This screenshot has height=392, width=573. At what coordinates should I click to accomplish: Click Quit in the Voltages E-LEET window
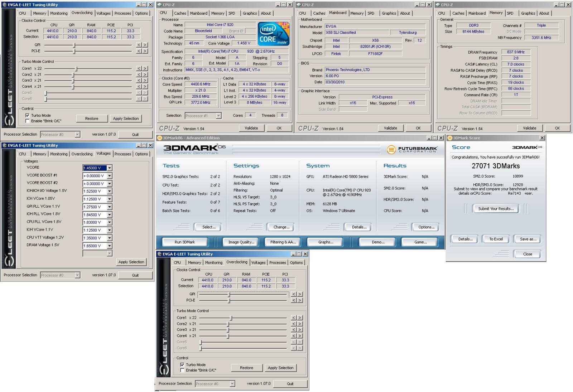click(x=135, y=275)
